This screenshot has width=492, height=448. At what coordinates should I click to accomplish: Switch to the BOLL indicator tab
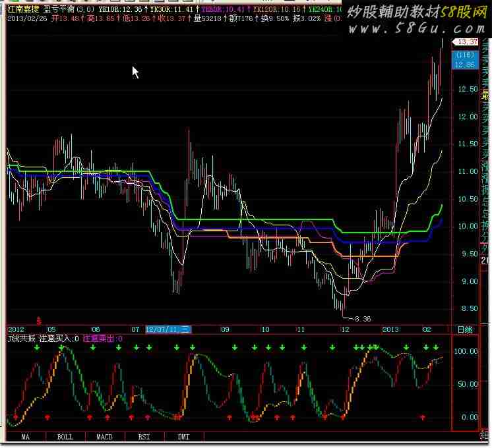65,437
